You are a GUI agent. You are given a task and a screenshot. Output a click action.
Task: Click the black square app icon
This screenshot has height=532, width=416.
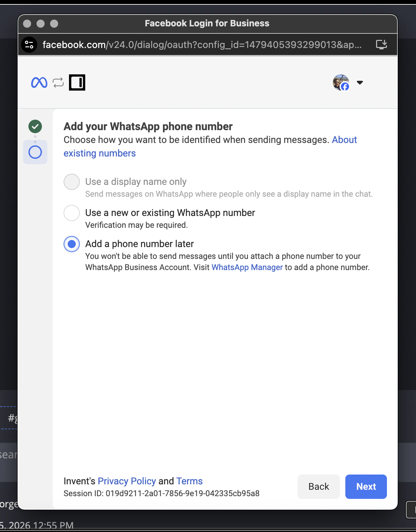tap(77, 82)
